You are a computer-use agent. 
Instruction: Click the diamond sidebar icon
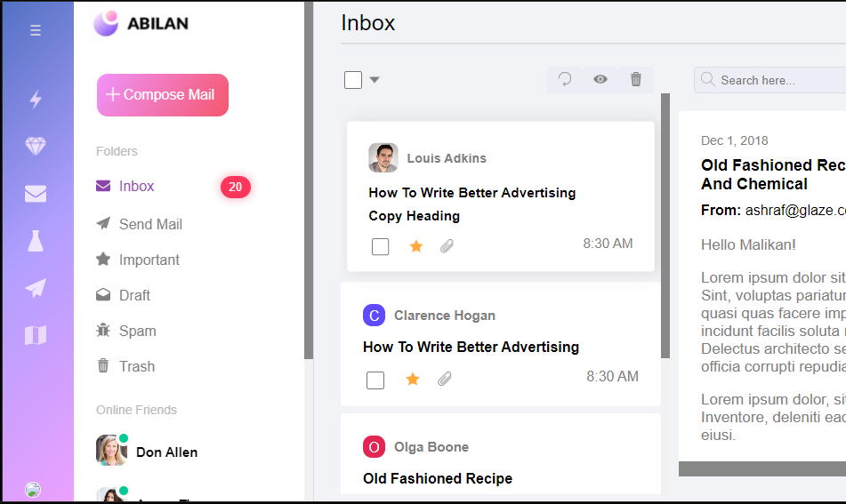pos(36,146)
